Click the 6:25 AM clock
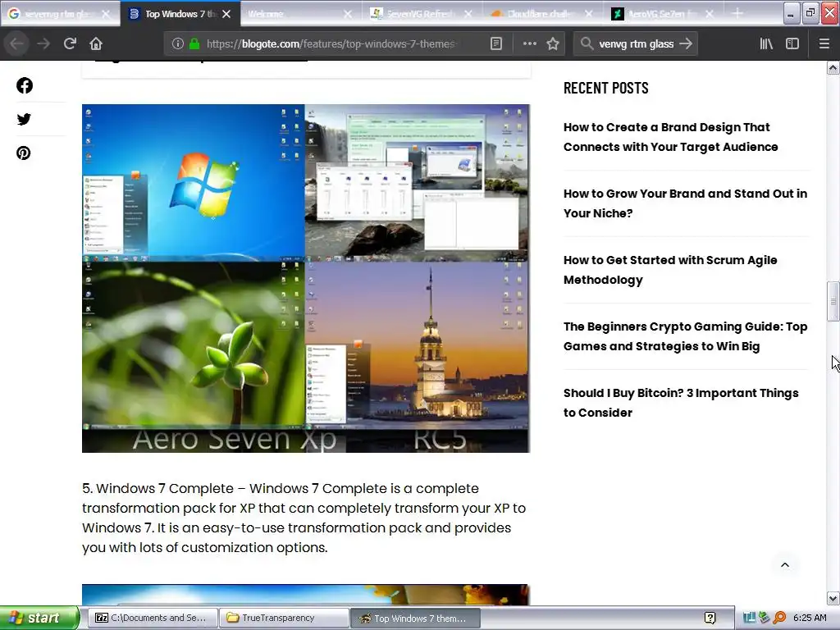840x630 pixels. click(x=810, y=618)
